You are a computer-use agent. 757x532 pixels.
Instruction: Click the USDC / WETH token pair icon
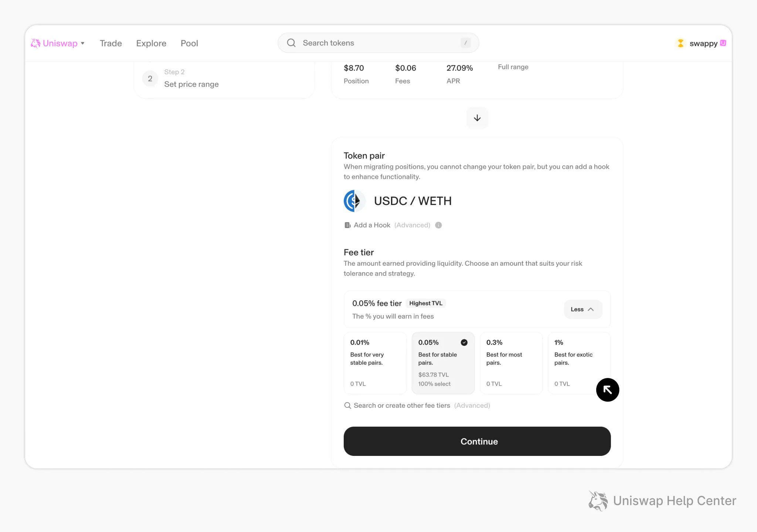[x=354, y=201]
